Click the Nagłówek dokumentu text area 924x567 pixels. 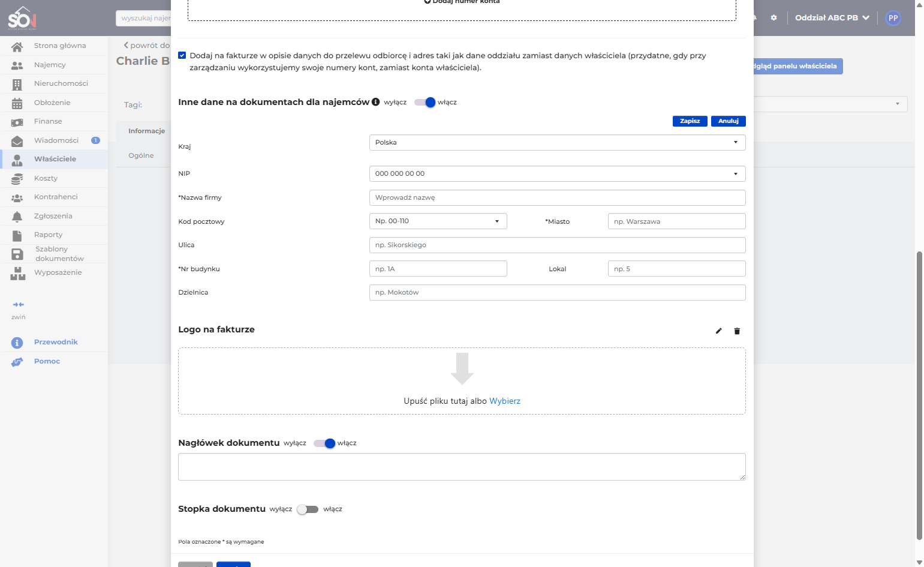tap(462, 467)
